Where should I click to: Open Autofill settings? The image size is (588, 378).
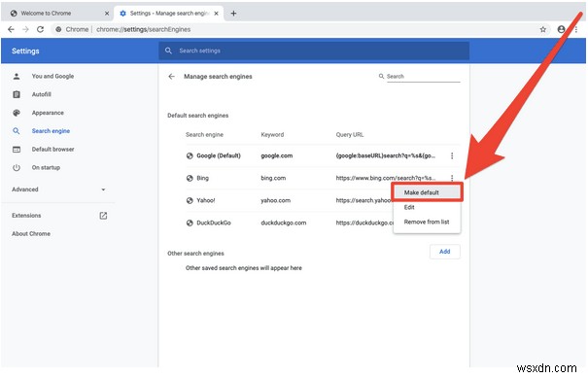(x=41, y=94)
